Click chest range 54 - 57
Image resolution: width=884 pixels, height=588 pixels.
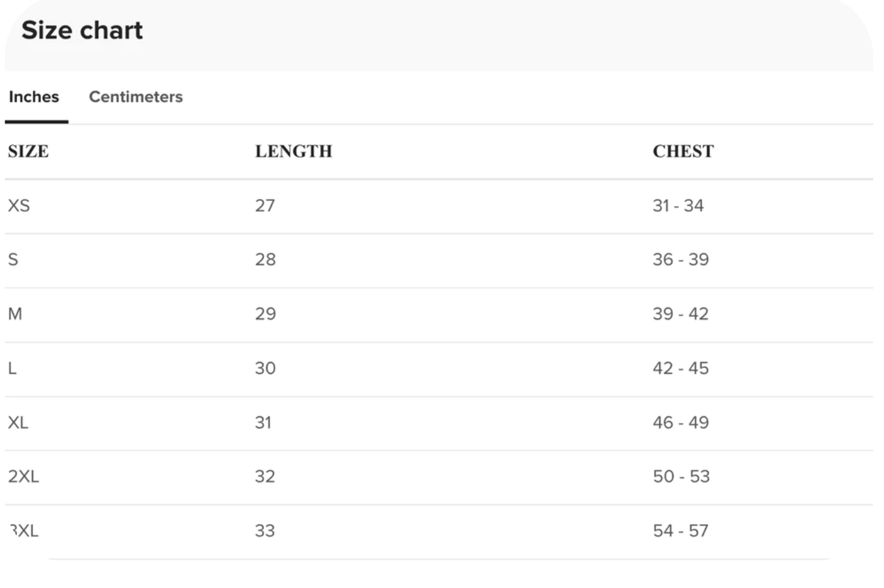681,531
